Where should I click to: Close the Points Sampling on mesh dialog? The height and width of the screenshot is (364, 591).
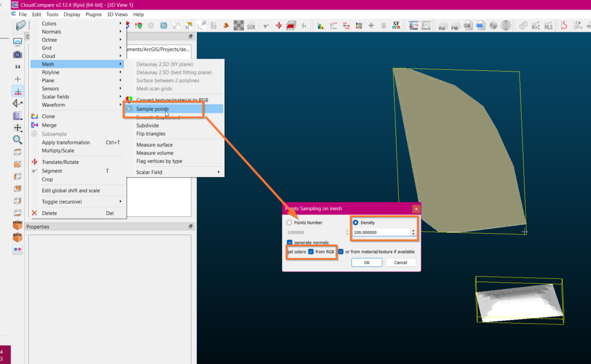pyautogui.click(x=416, y=209)
